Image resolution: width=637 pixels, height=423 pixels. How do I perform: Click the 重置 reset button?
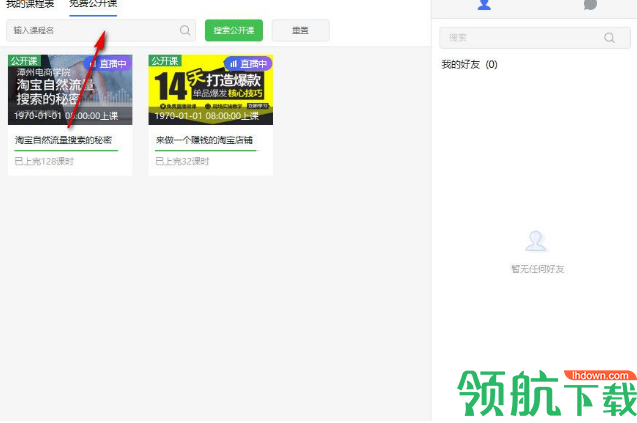click(x=300, y=30)
